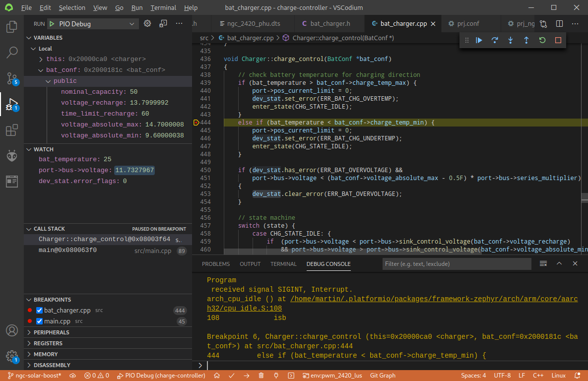
Task: Continue execution in debug toolbar
Action: [479, 40]
